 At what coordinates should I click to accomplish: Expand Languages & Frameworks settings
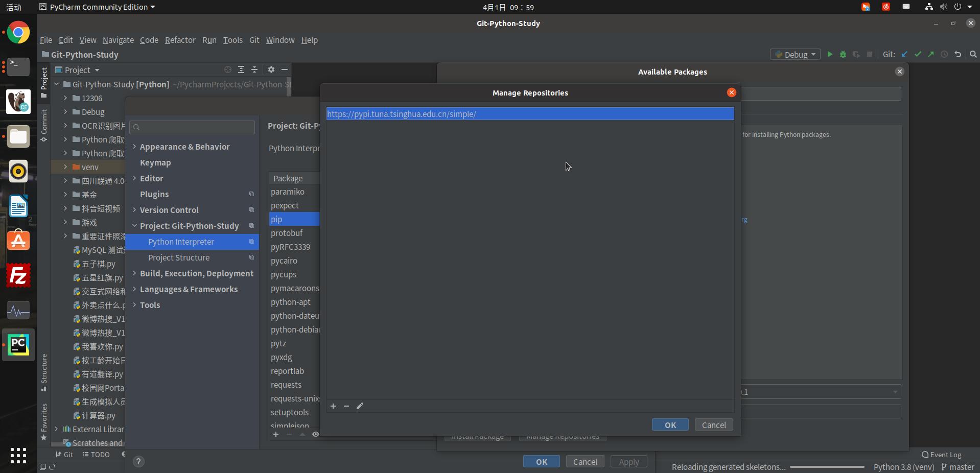134,289
